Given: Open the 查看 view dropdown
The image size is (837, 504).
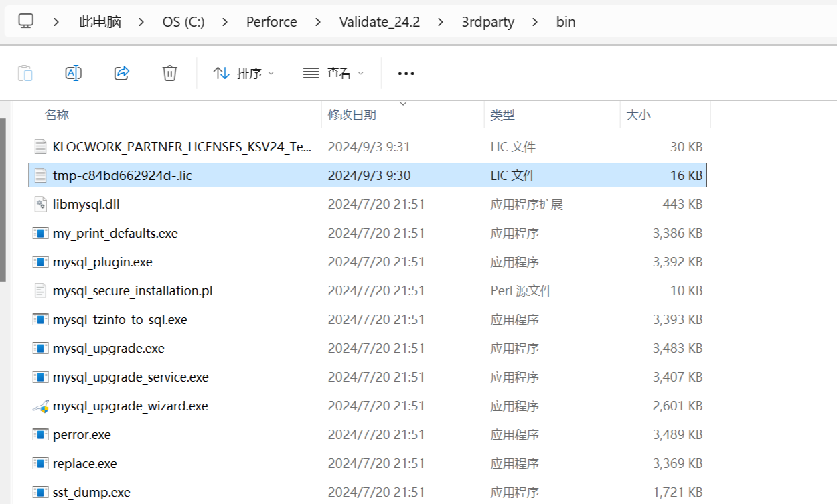Looking at the screenshot, I should point(333,74).
